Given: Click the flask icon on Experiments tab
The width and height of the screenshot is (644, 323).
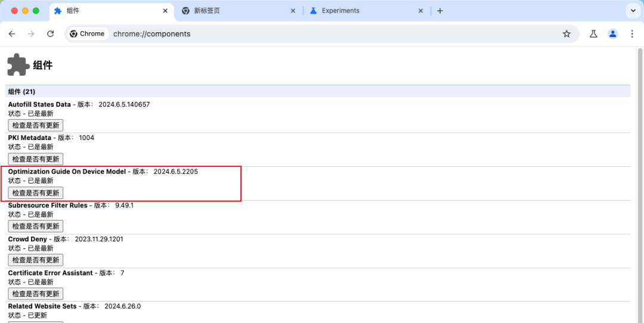Looking at the screenshot, I should pyautogui.click(x=314, y=11).
